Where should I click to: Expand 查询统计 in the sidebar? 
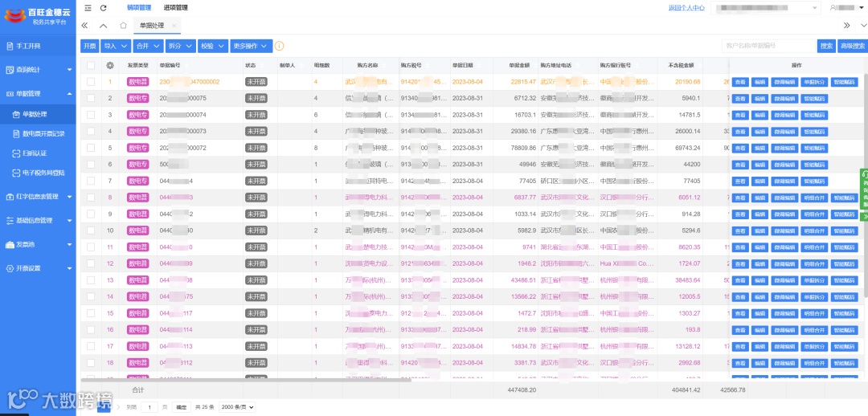(x=38, y=70)
